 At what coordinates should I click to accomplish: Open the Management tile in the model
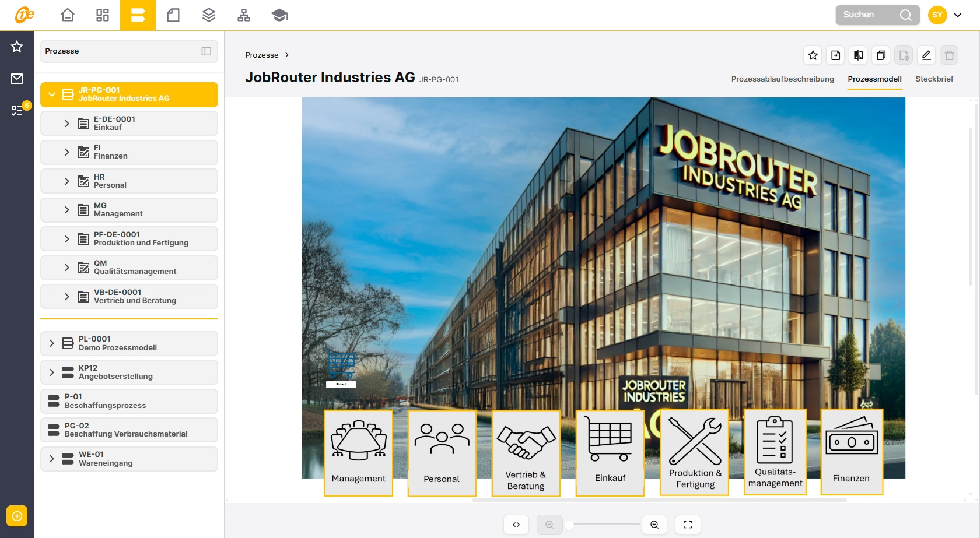coord(359,453)
